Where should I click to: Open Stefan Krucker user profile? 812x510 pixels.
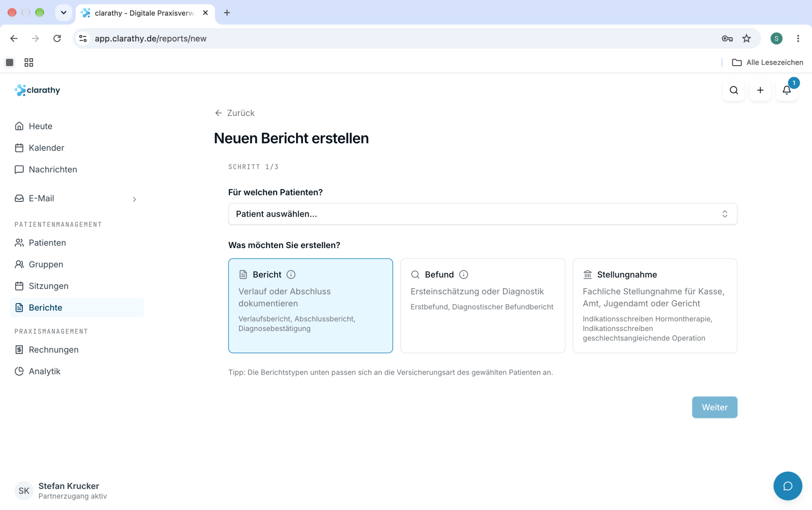[x=61, y=491]
